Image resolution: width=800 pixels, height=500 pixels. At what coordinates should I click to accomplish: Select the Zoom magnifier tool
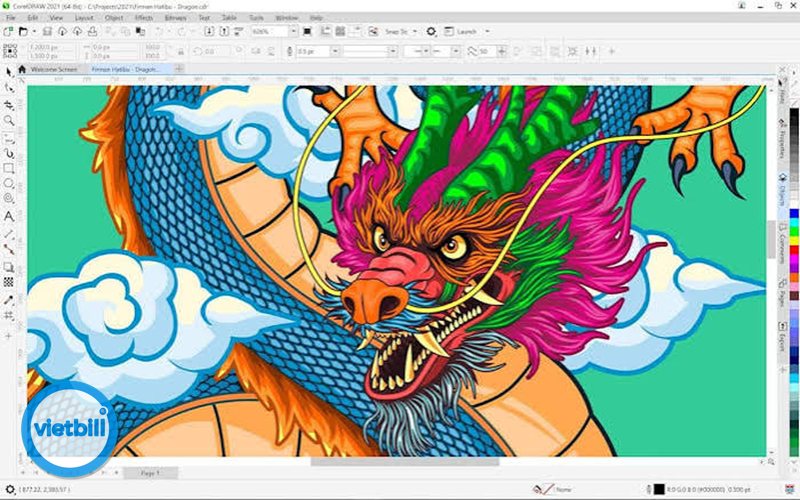9,121
